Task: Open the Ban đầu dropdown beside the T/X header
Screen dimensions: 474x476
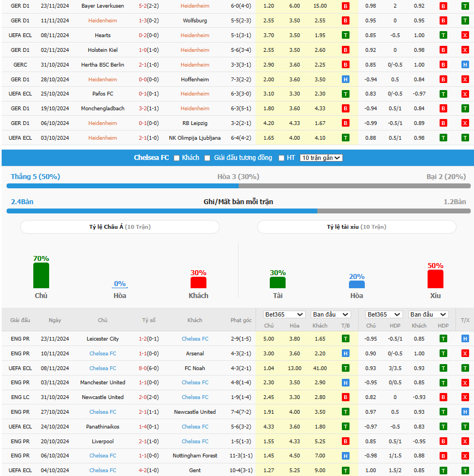Action: (428, 314)
